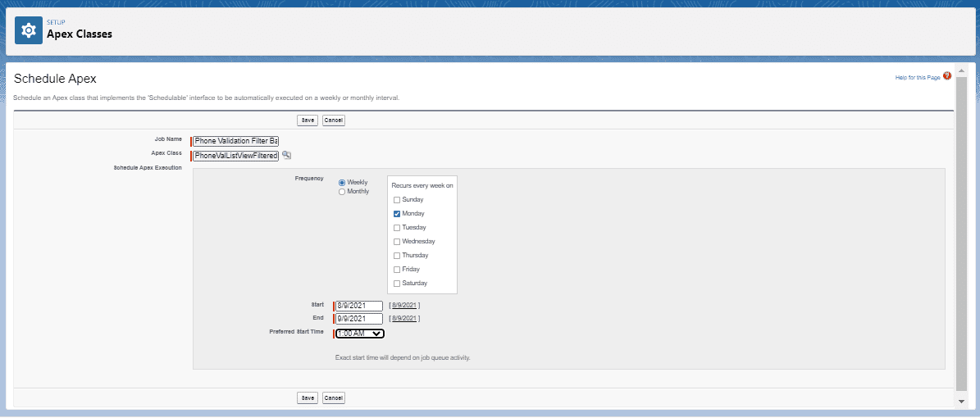Click the End date input field
The width and height of the screenshot is (980, 418).
click(x=359, y=319)
